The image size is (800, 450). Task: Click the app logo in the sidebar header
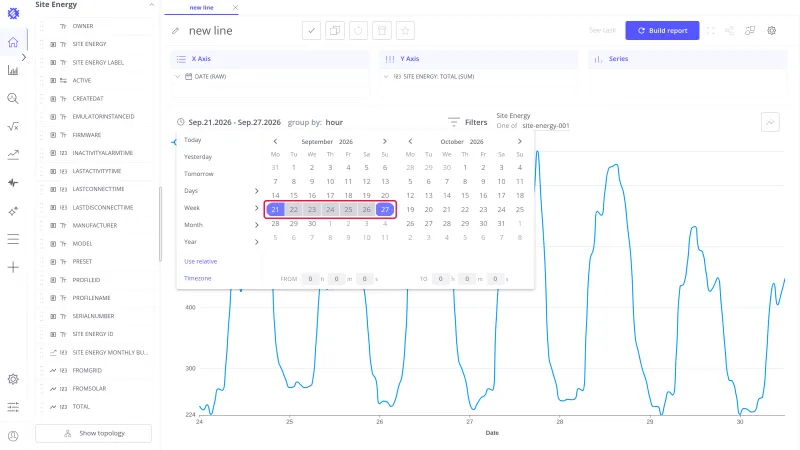pos(13,13)
